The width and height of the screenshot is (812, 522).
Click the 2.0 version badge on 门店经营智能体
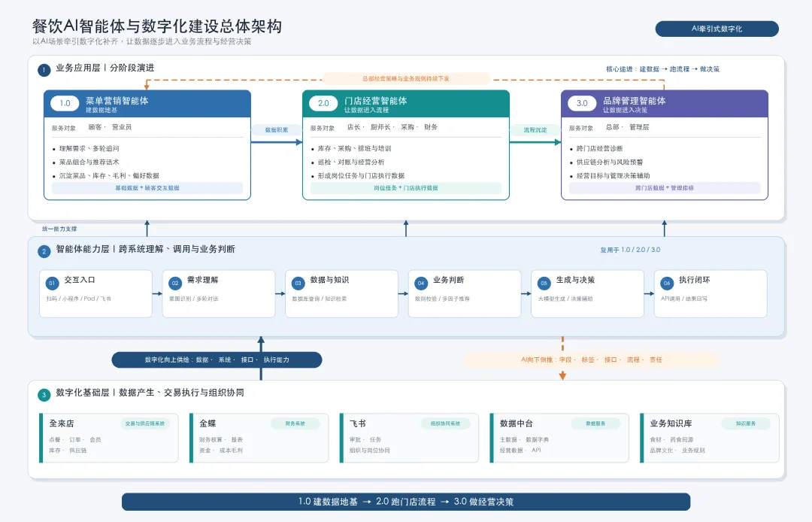pyautogui.click(x=323, y=103)
